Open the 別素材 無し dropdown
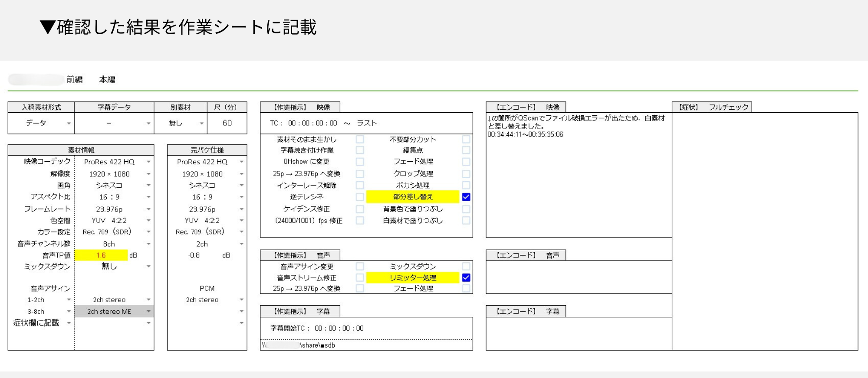868x378 pixels. click(201, 124)
